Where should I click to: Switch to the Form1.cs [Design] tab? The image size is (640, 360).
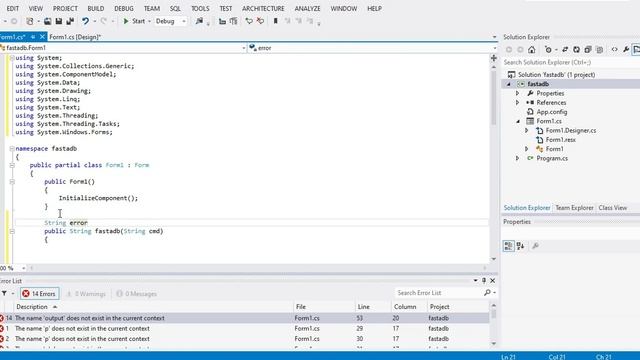coord(75,37)
